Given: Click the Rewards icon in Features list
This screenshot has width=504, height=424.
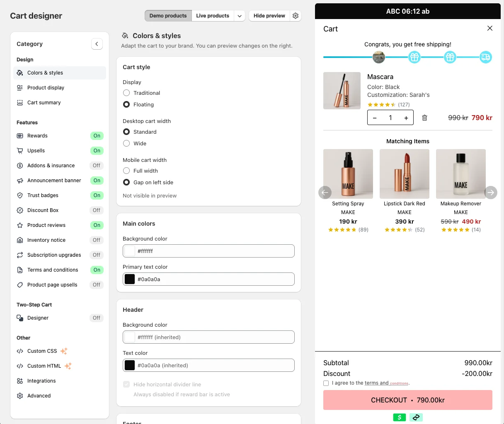Looking at the screenshot, I should click(x=20, y=136).
